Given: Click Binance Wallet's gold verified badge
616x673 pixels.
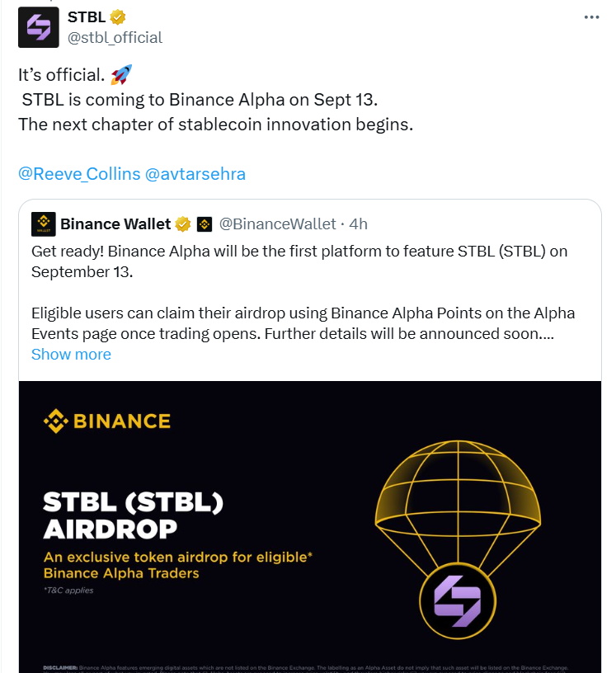Looking at the screenshot, I should pos(183,224).
